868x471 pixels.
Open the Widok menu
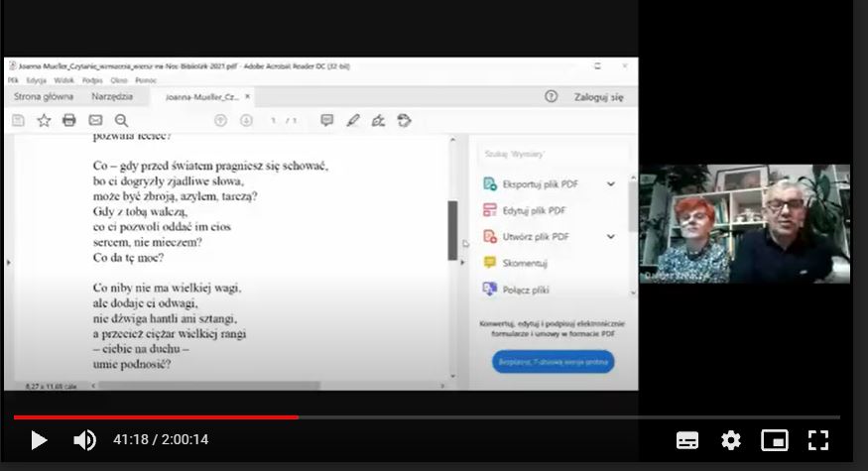[63, 80]
